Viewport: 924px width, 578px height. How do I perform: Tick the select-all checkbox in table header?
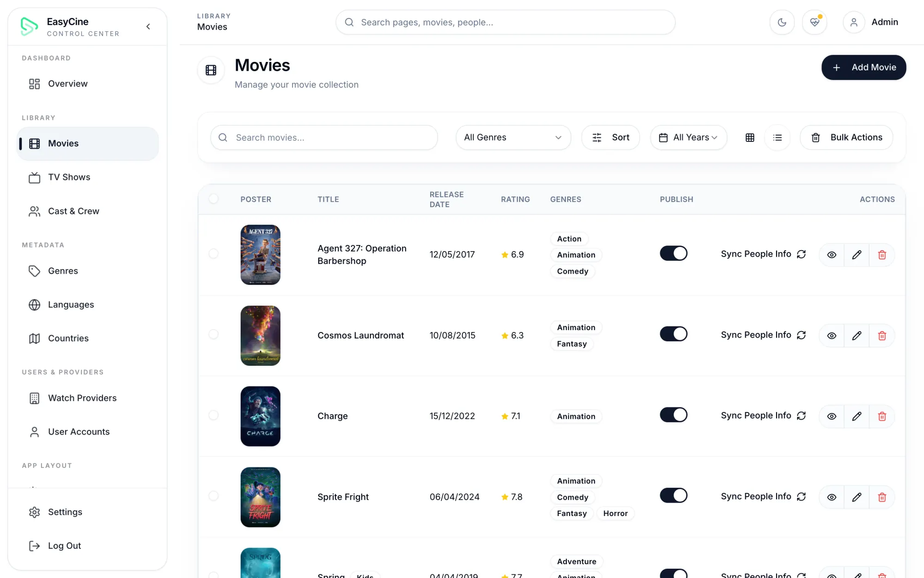click(x=213, y=199)
